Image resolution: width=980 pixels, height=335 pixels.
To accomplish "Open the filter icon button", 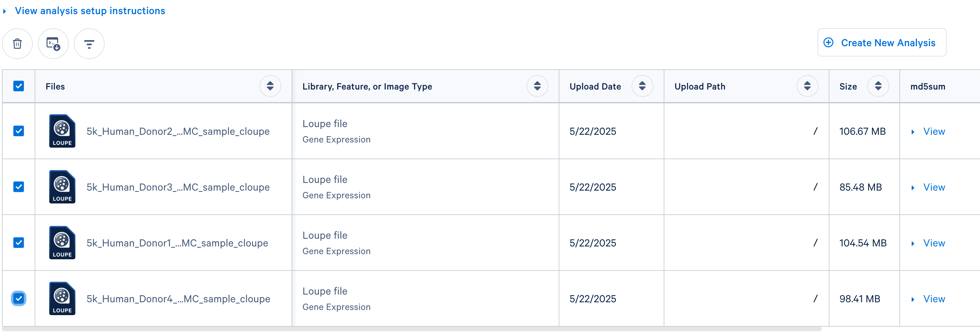I will click(89, 44).
